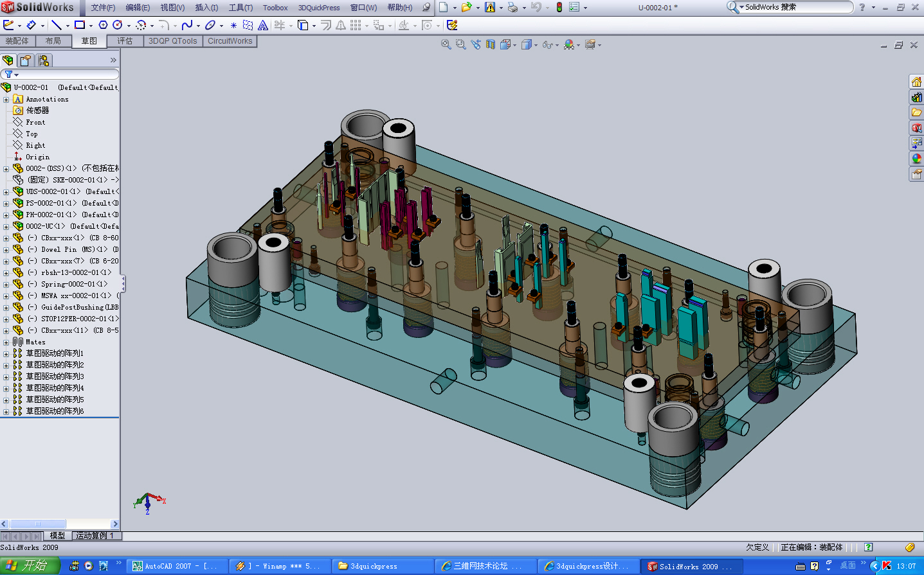The width and height of the screenshot is (924, 575).
Task: Select the 传感器 folder in tree
Action: click(37, 111)
